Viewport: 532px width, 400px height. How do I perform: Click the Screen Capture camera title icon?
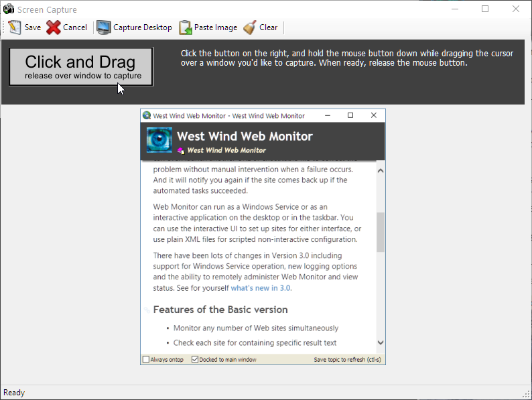click(x=9, y=9)
